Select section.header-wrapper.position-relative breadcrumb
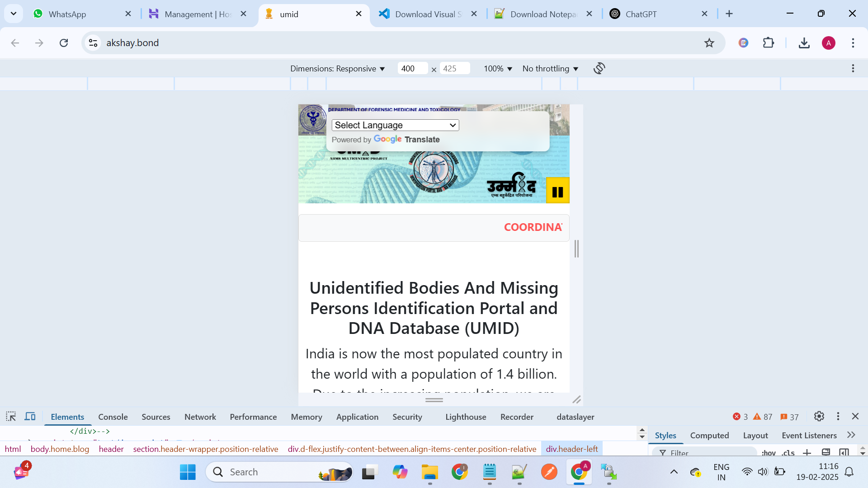 coord(206,449)
